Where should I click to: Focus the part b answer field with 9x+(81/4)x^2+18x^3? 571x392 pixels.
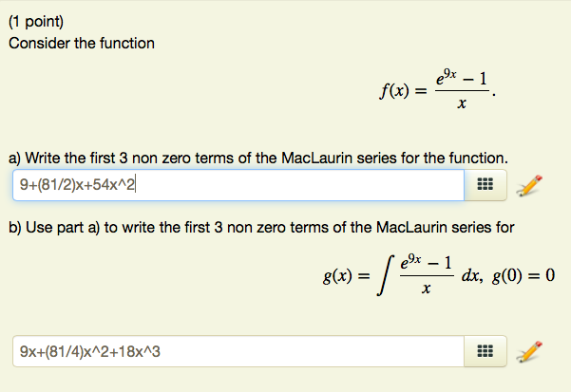(238, 351)
